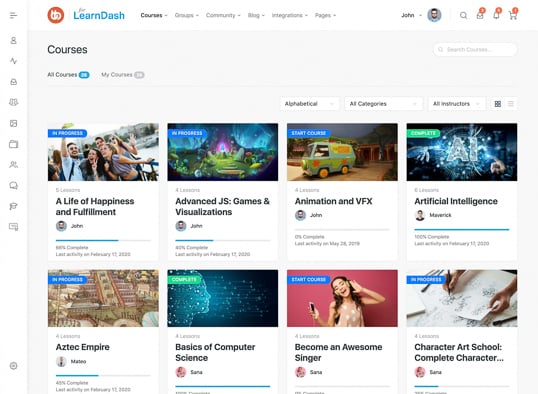Open the messages inbox icon in header
This screenshot has width=538, height=394.
pos(480,15)
